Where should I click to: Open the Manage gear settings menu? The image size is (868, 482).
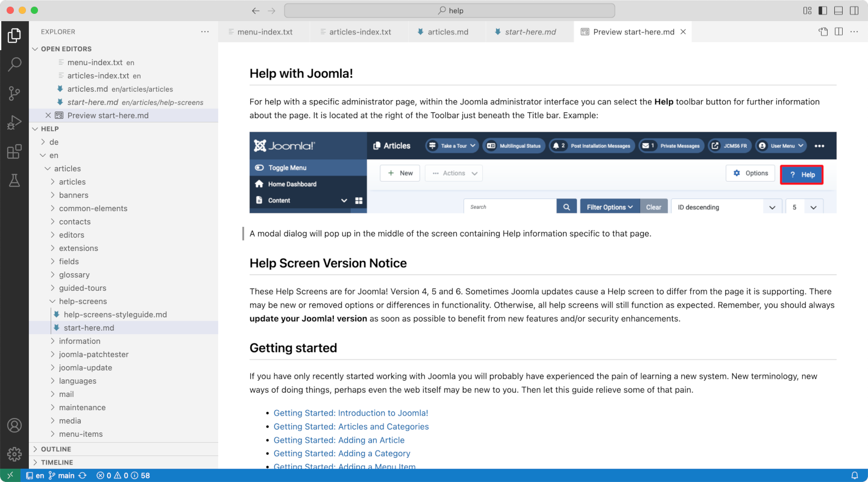(14, 454)
